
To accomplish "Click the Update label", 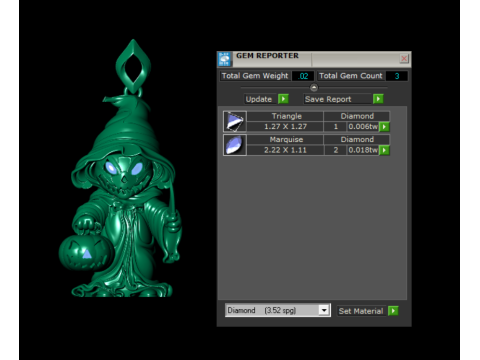I will (x=259, y=99).
